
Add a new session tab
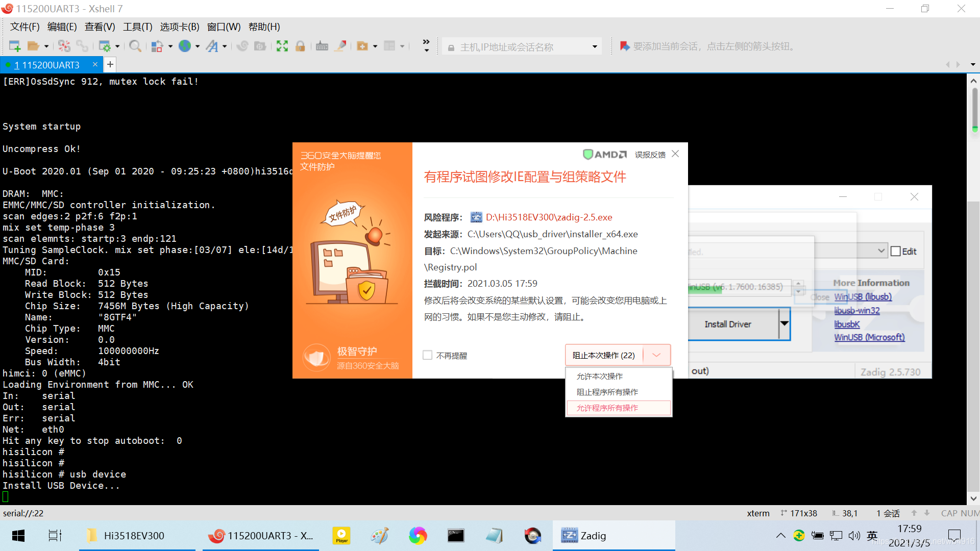coord(110,65)
